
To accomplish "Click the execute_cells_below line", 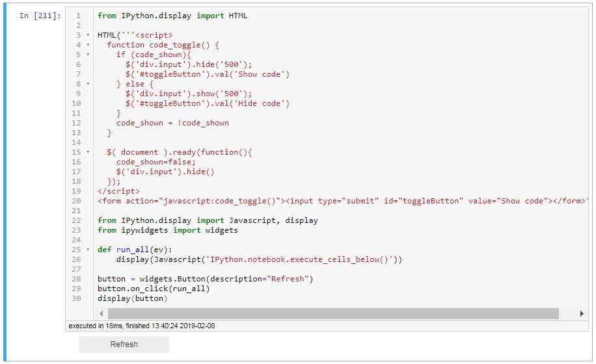I will (259, 259).
